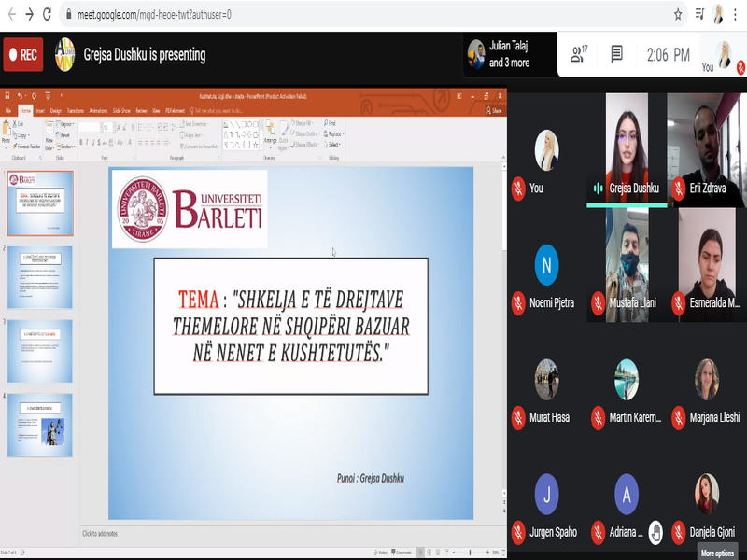The height and width of the screenshot is (560, 747).
Task: Go back with the browser arrow
Action: point(8,14)
